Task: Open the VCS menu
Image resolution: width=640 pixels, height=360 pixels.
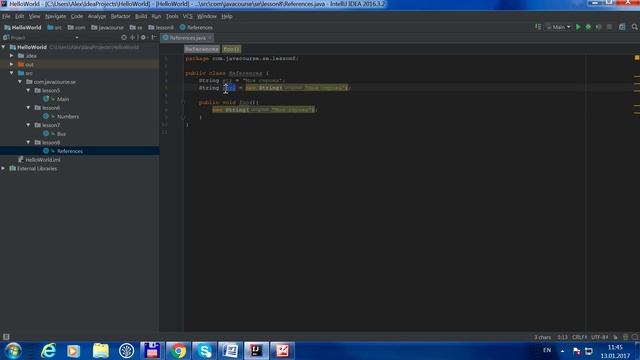Action: [x=187, y=16]
